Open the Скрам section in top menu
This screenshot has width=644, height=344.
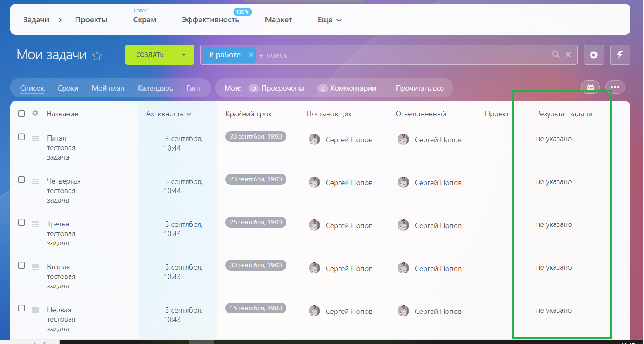click(x=144, y=20)
